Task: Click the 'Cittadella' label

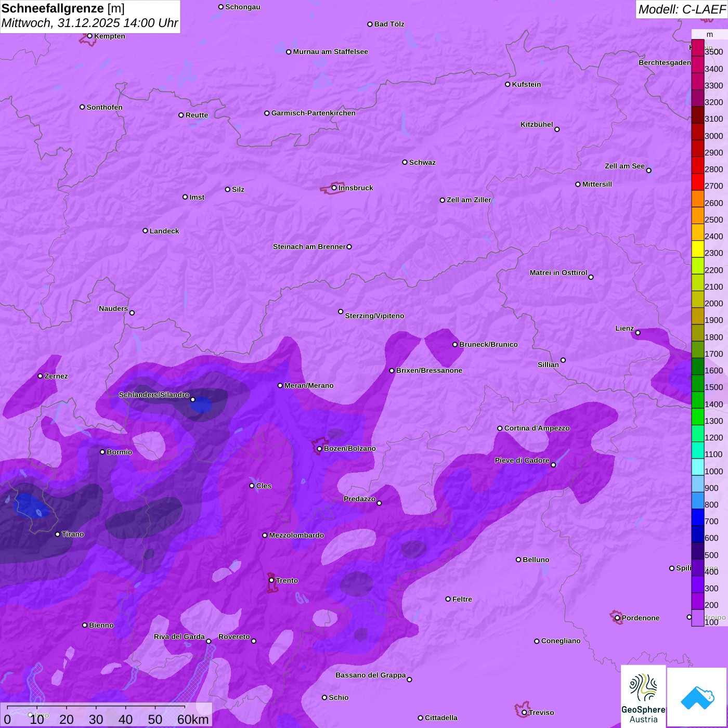Action: tap(441, 718)
